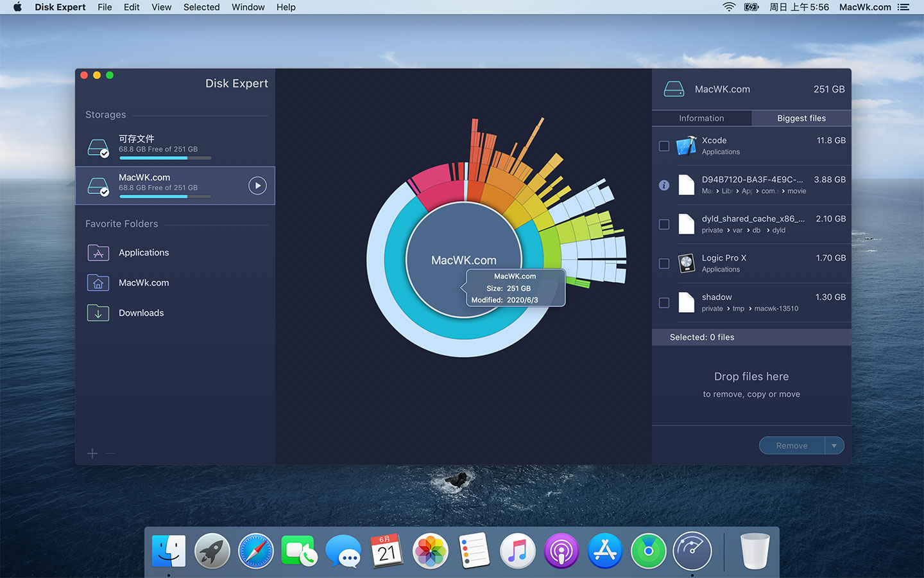Launch Safari from the Dock
924x578 pixels.
tap(256, 550)
